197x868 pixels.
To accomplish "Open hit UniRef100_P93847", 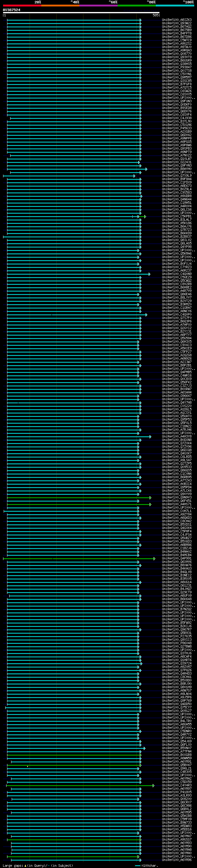I will pos(177,67).
